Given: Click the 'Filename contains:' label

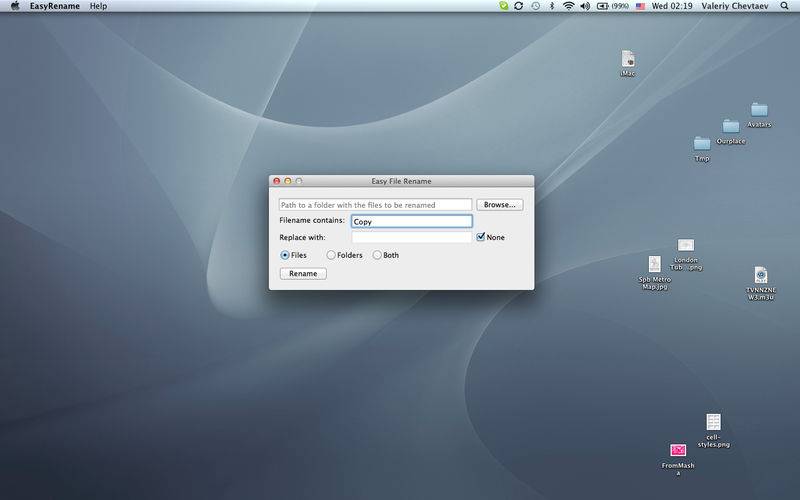Looking at the screenshot, I should [312, 220].
